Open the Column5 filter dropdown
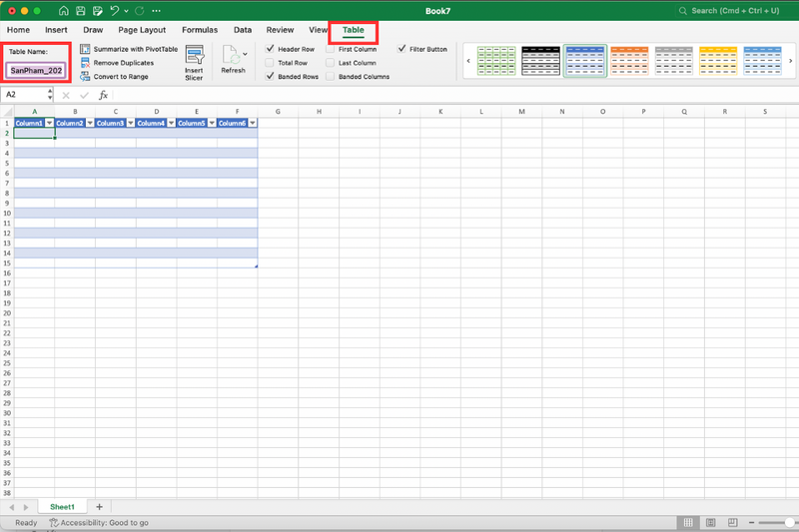This screenshot has height=532, width=799. [x=212, y=123]
